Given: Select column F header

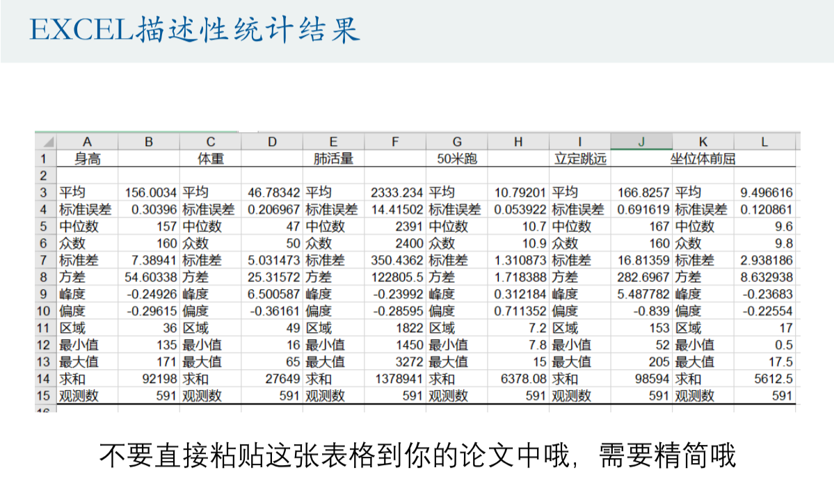Looking at the screenshot, I should coord(395,142).
